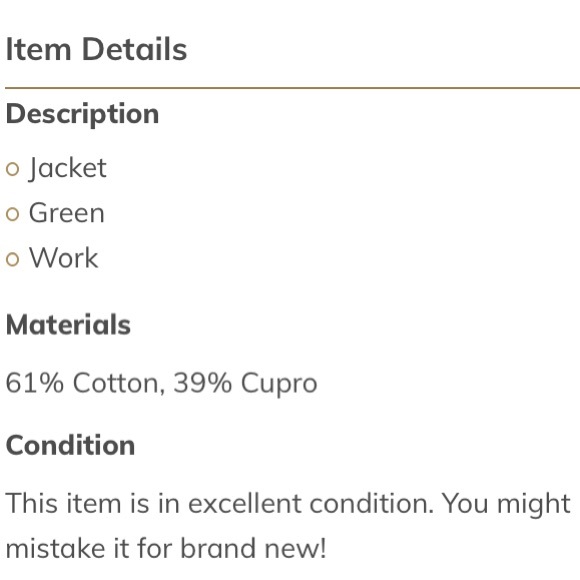This screenshot has height=580, width=580.
Task: Select the word Cotton in materials
Action: [x=119, y=383]
